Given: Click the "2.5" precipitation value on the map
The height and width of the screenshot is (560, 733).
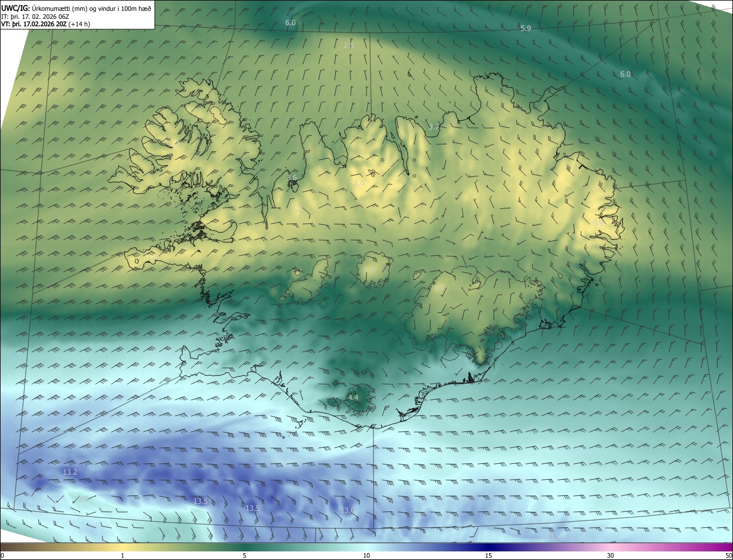Looking at the screenshot, I should point(349,45).
